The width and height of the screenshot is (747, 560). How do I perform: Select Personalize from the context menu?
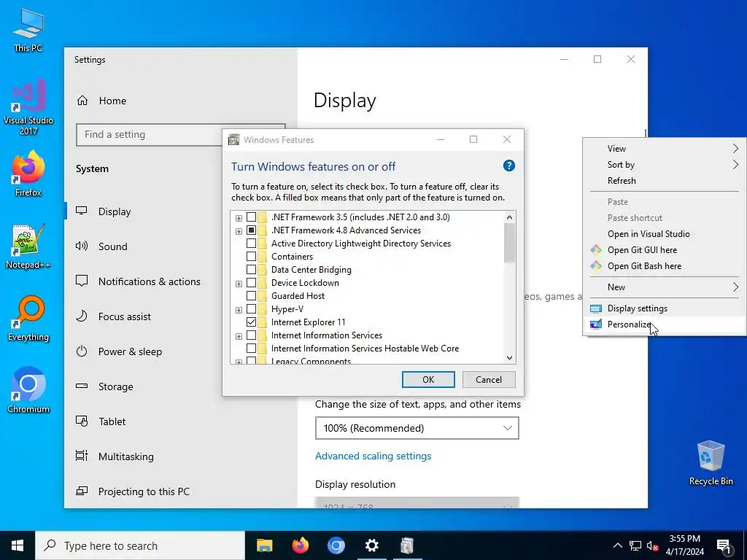[664, 324]
